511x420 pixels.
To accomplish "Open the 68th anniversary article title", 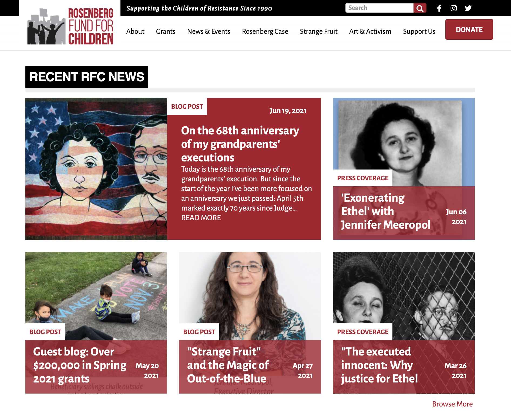I will (x=240, y=144).
